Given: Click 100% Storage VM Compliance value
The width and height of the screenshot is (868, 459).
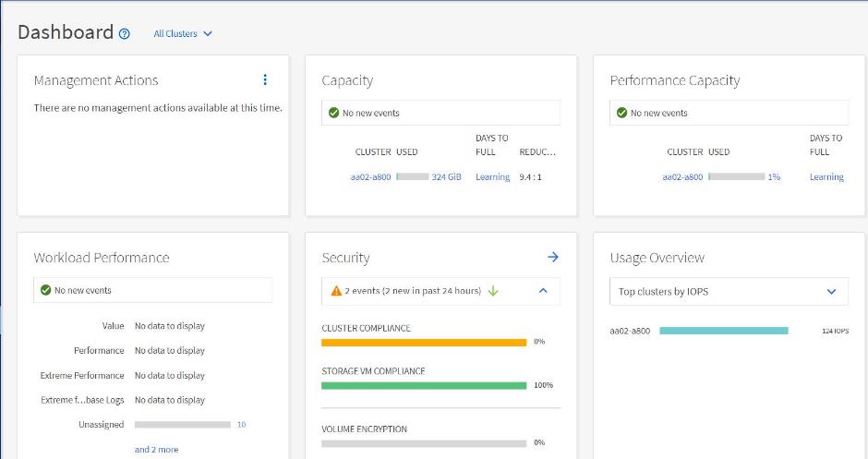Looking at the screenshot, I should 544,385.
